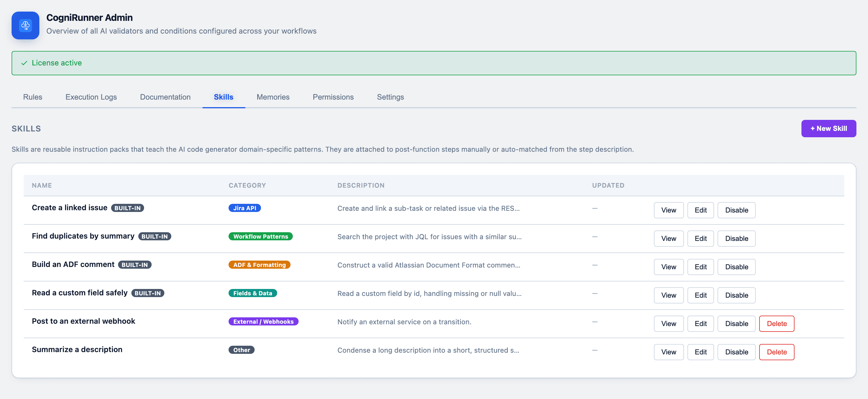Open the Permissions tab
868x399 pixels.
(333, 97)
